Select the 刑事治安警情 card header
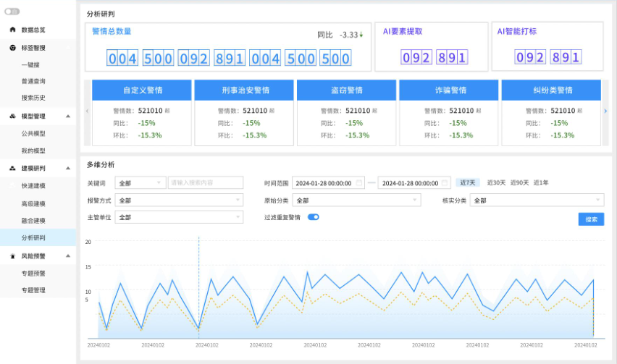This screenshot has width=617, height=364. click(244, 90)
